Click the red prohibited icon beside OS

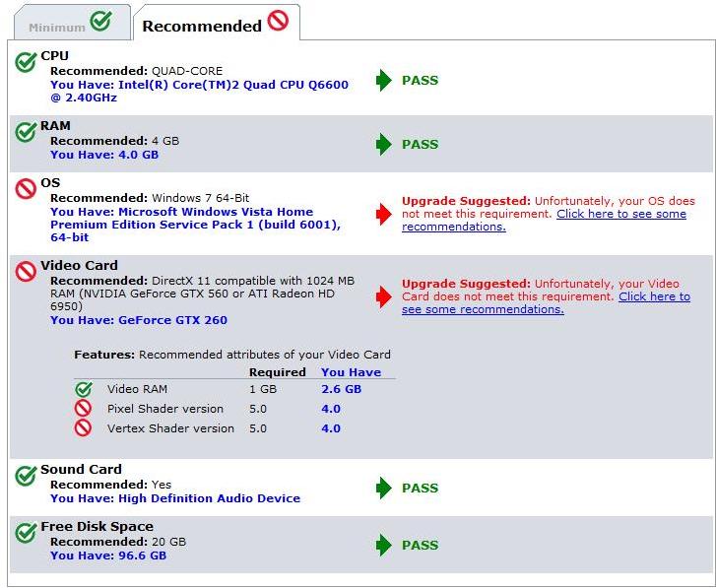coord(26,188)
